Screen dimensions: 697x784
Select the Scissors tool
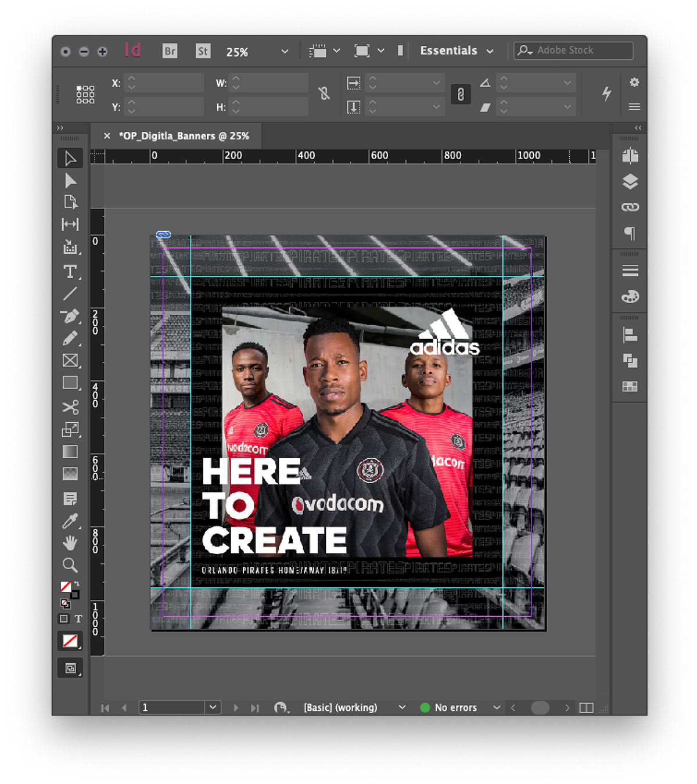click(x=70, y=407)
